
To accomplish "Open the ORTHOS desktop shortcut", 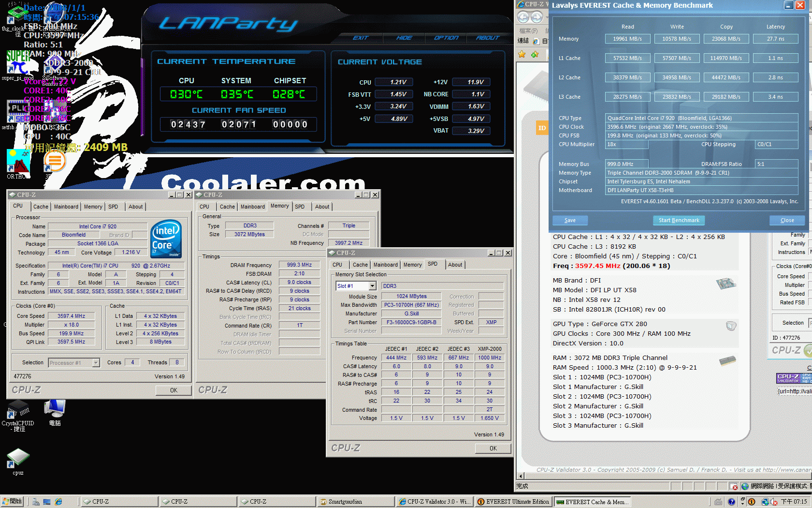I will 18,164.
